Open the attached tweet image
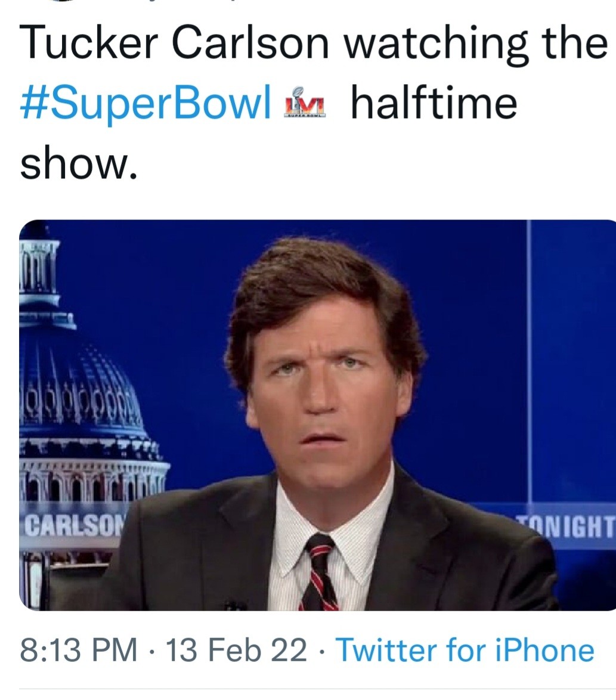The image size is (616, 700). pos(318,415)
